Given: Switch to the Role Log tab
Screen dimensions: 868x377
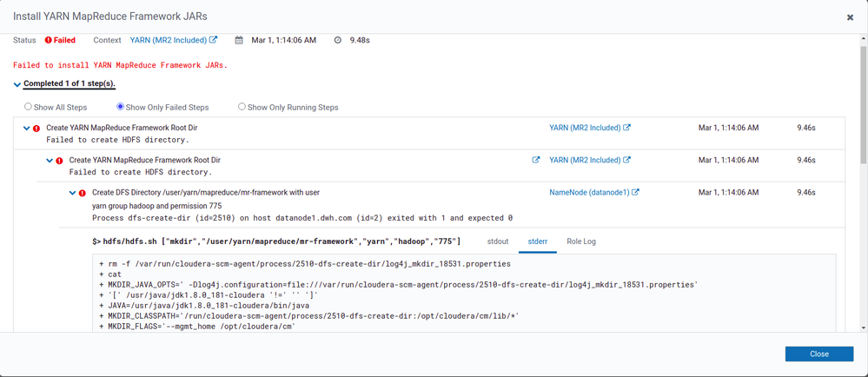Looking at the screenshot, I should pyautogui.click(x=581, y=241).
